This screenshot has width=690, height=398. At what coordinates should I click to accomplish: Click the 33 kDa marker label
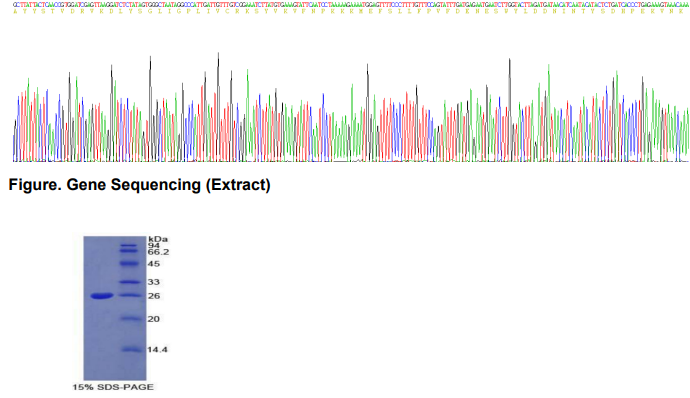[154, 282]
